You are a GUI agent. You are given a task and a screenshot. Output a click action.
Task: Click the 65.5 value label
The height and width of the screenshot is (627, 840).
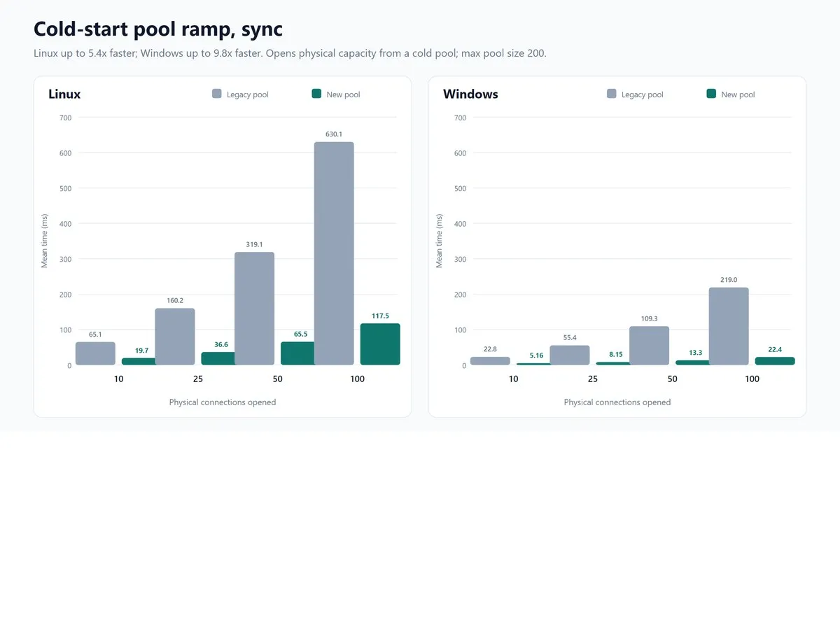[300, 334]
